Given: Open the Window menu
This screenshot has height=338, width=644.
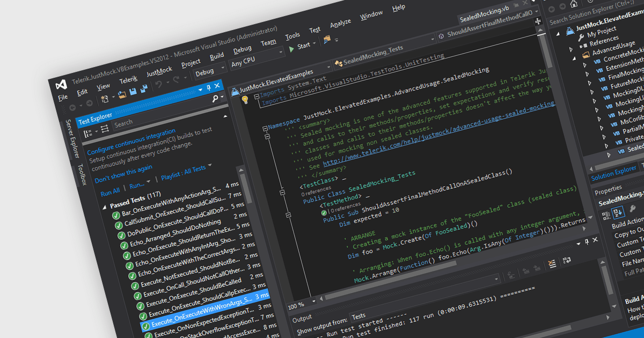Looking at the screenshot, I should coord(371,15).
